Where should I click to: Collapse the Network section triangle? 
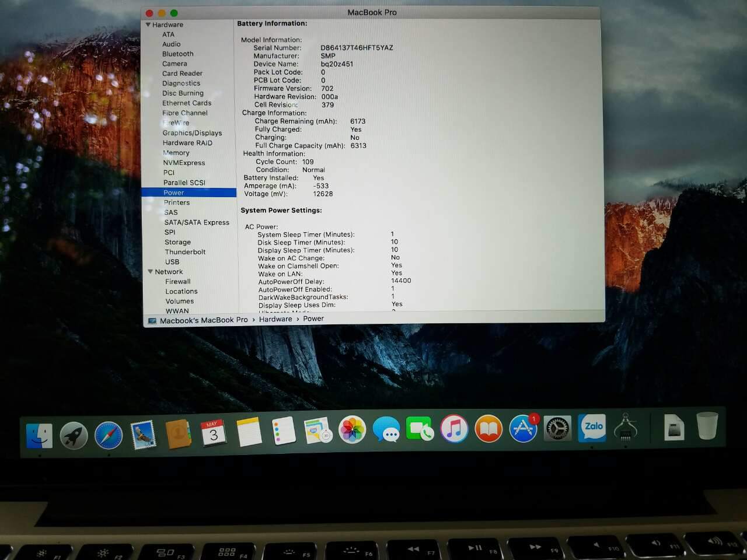(x=151, y=272)
